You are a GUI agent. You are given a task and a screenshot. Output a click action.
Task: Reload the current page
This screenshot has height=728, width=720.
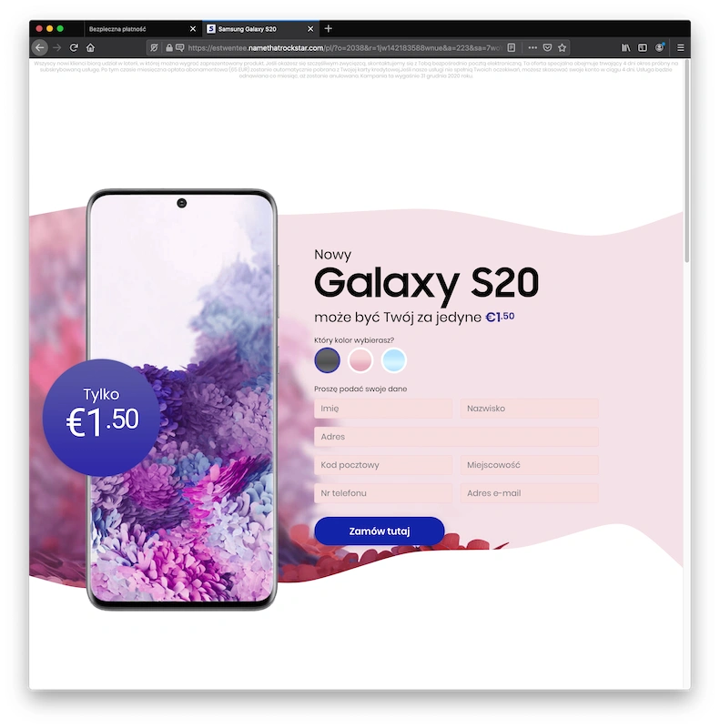[74, 47]
